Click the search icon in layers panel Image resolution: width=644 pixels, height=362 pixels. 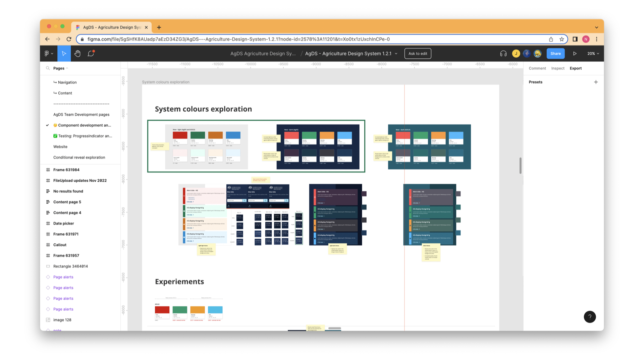click(48, 68)
